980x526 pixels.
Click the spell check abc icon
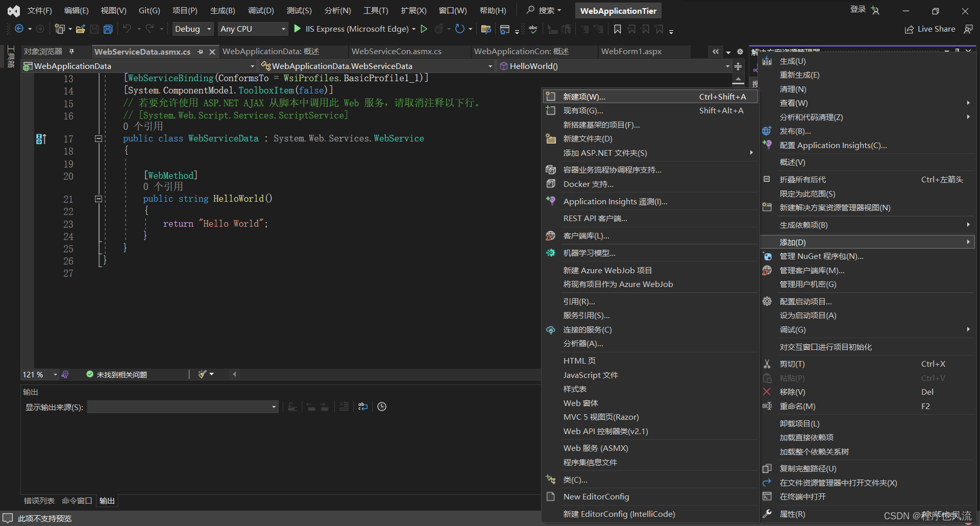click(533, 29)
